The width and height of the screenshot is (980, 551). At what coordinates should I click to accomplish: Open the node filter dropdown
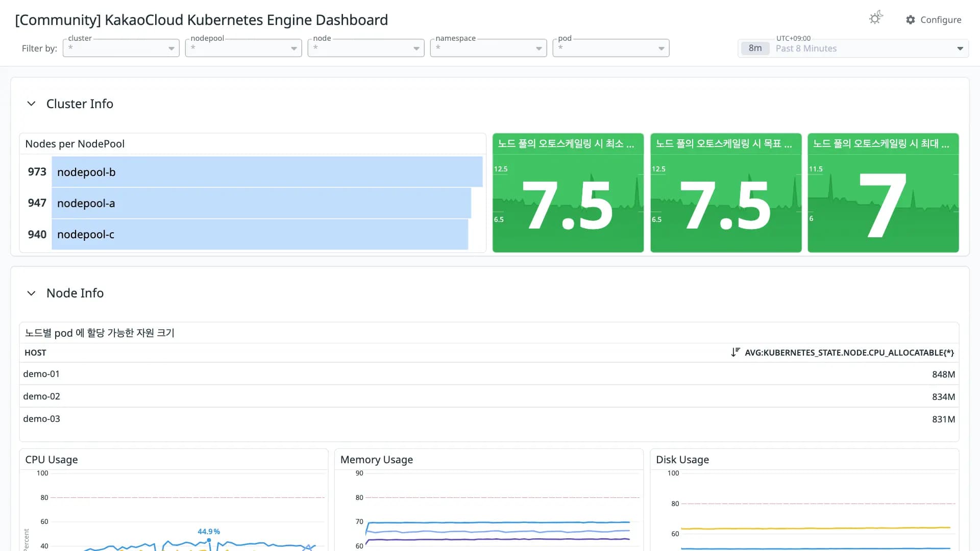tap(366, 48)
